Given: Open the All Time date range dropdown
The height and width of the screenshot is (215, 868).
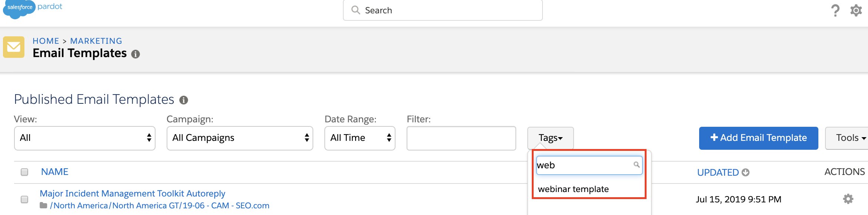Looking at the screenshot, I should (360, 138).
